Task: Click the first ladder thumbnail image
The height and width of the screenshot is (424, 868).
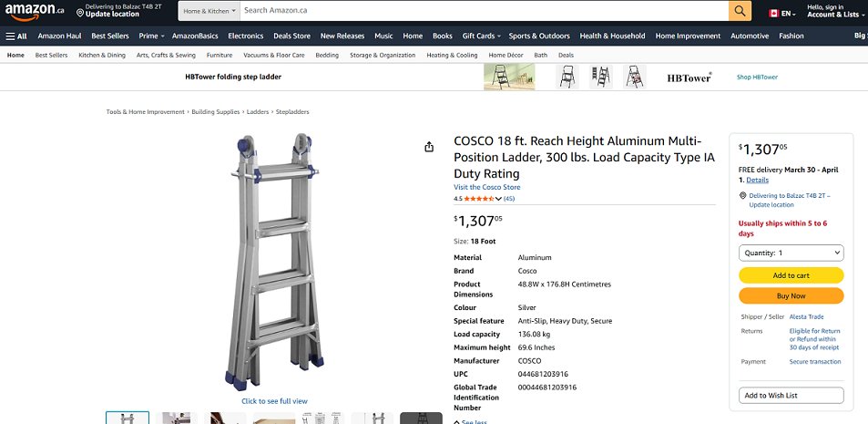Action: coord(128,419)
